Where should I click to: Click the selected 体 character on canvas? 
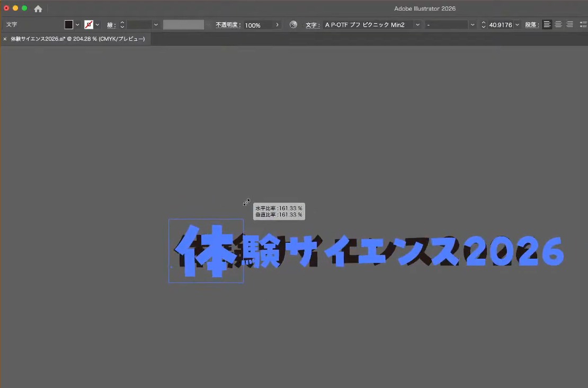206,251
